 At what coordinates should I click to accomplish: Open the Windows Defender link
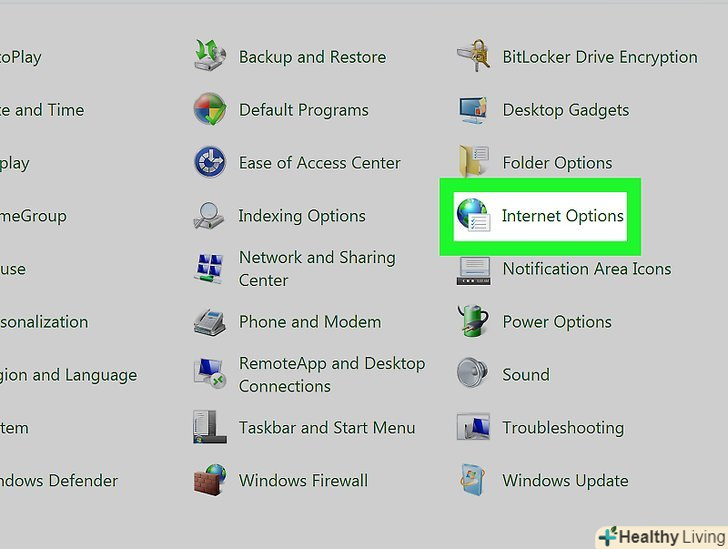[x=59, y=481]
